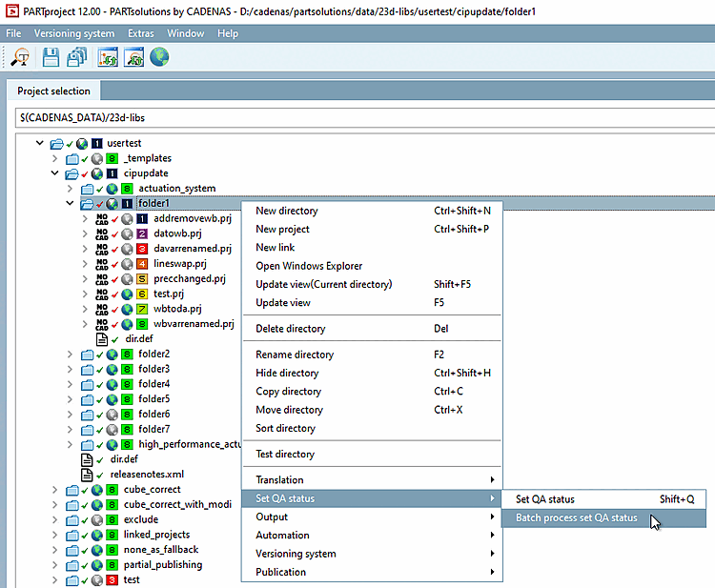
Task: Click status 7 icon beside wbtoda.prj
Action: pyautogui.click(x=142, y=309)
